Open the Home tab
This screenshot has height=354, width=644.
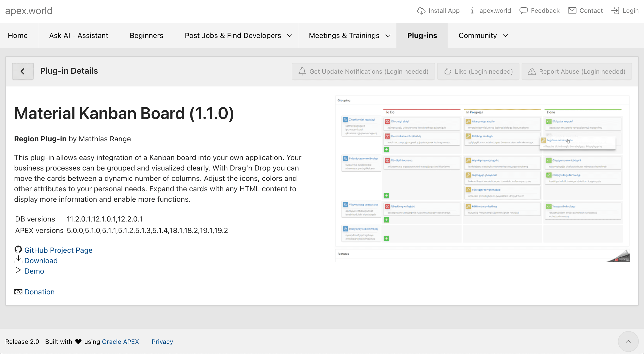pos(18,35)
